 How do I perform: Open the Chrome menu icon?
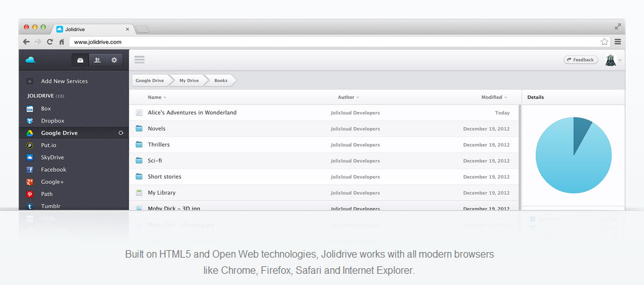click(x=618, y=42)
